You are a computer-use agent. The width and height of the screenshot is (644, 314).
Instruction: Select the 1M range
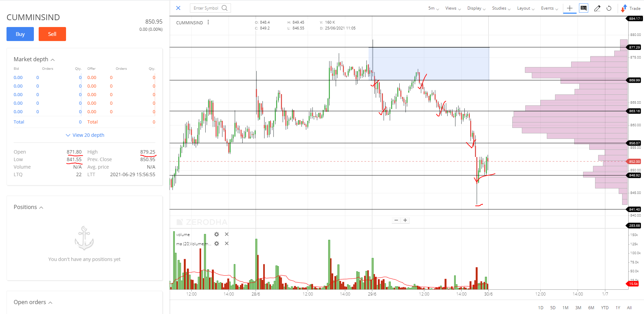[566, 308]
